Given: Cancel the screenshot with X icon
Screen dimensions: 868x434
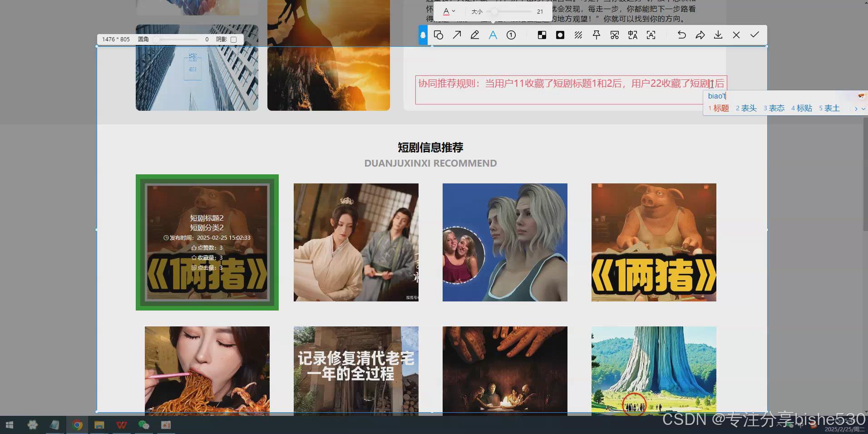Looking at the screenshot, I should [x=736, y=35].
